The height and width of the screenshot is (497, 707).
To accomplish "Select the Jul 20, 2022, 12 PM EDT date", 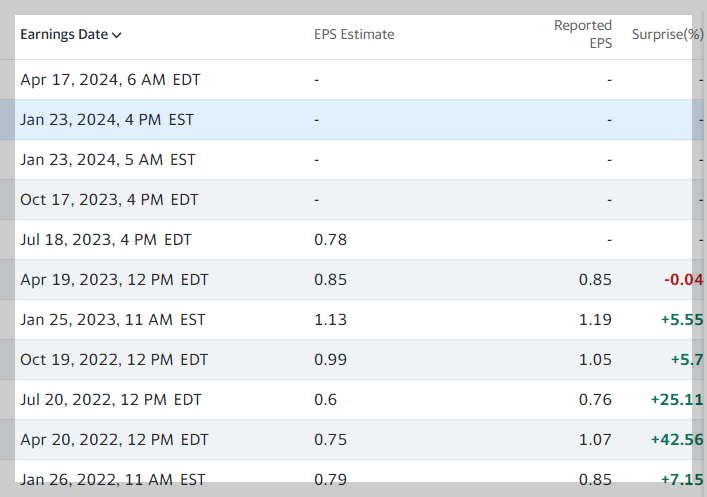I will point(111,400).
